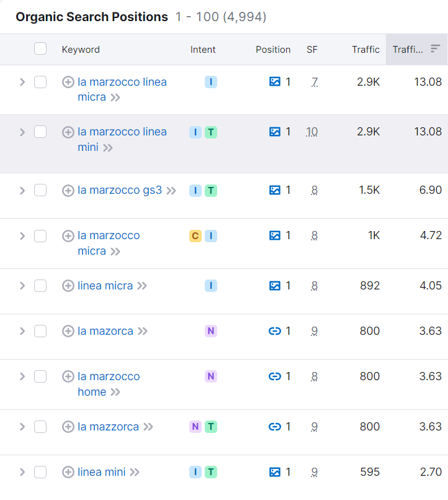The height and width of the screenshot is (500, 448).
Task: Click the image position icon in linea micra row
Action: [275, 286]
